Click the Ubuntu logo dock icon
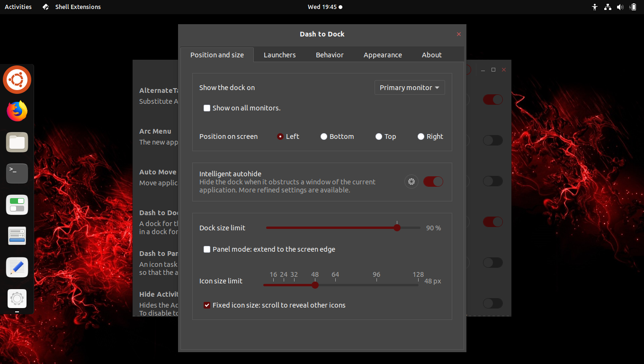Screen dimensions: 644x364 tap(17, 80)
